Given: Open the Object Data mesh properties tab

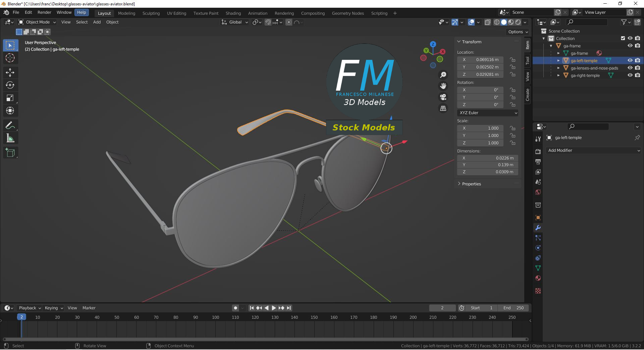Looking at the screenshot, I should tap(538, 268).
